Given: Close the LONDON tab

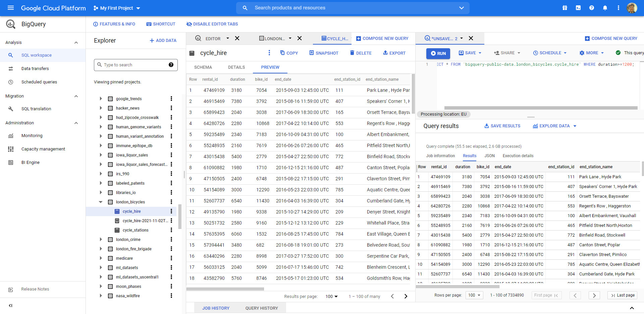Looking at the screenshot, I should [300, 38].
